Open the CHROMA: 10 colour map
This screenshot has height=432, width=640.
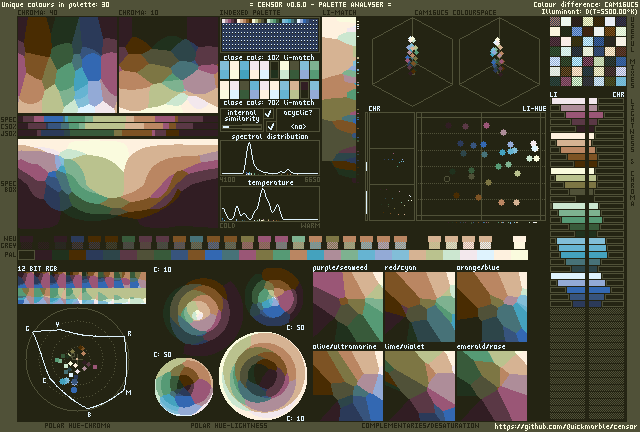169,65
